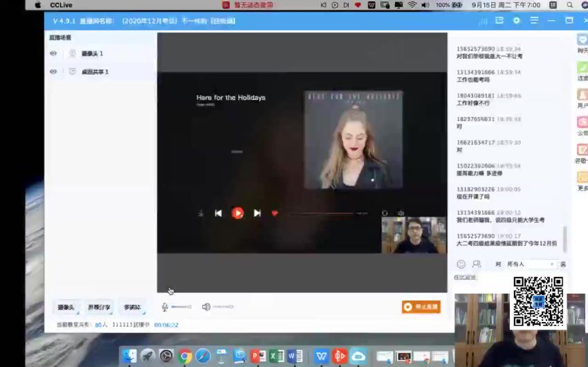Viewport: 588px width, 367px height.
Task: Open the 用户 sidebar icon
Action: [582, 95]
